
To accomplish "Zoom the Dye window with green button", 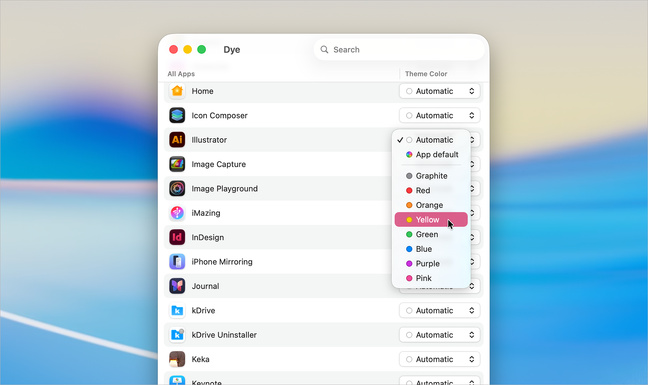I will [202, 50].
